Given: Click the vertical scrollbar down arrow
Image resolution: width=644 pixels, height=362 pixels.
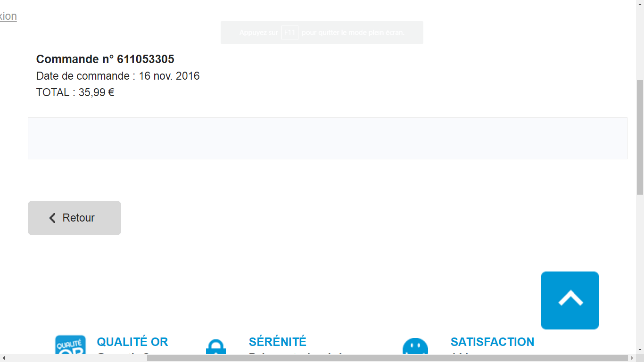Looking at the screenshot, I should [x=640, y=350].
